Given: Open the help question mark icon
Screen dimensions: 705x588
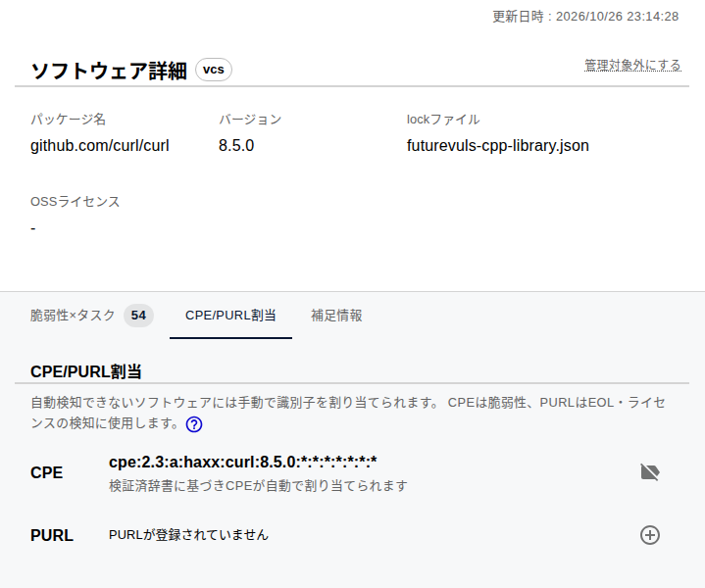Looking at the screenshot, I should coord(194,424).
